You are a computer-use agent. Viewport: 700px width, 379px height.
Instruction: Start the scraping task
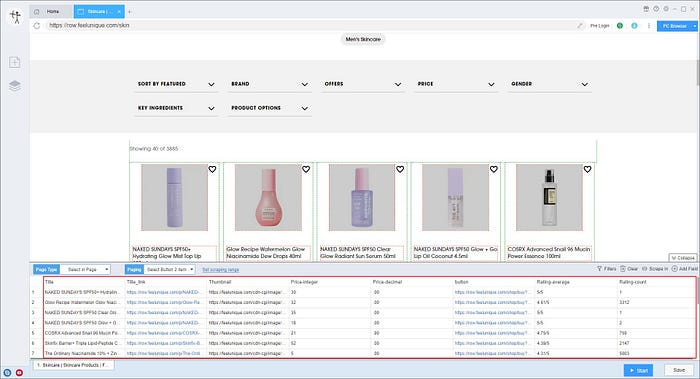tap(638, 371)
